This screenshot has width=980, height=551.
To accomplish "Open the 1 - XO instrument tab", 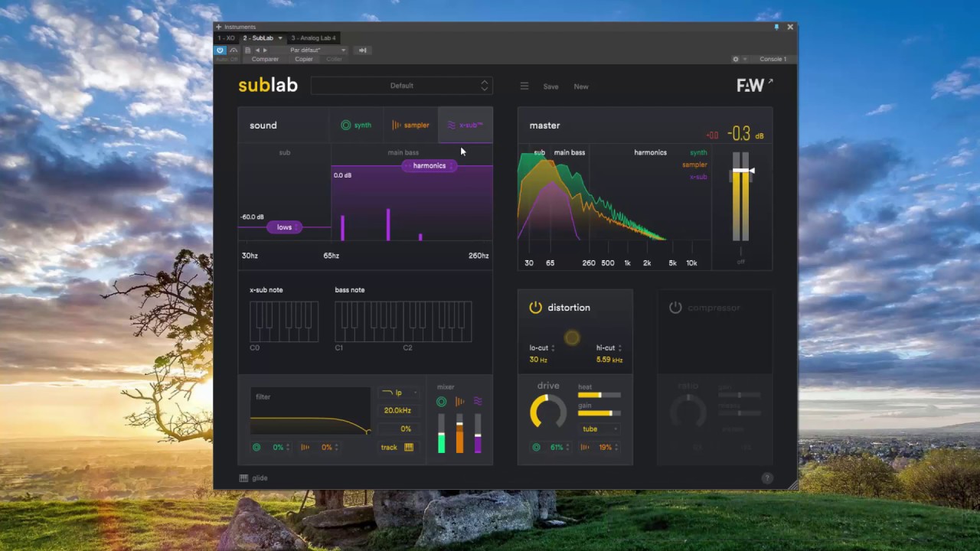I will coord(227,37).
